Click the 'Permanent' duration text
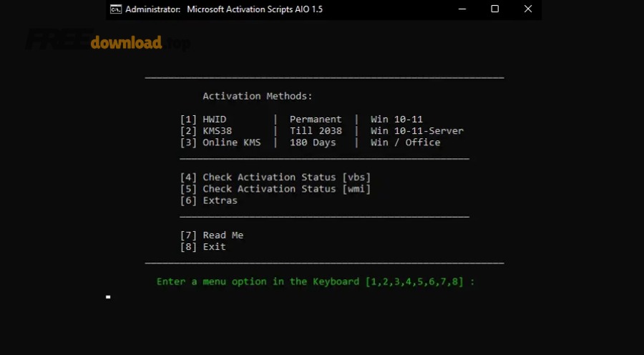 pyautogui.click(x=316, y=120)
